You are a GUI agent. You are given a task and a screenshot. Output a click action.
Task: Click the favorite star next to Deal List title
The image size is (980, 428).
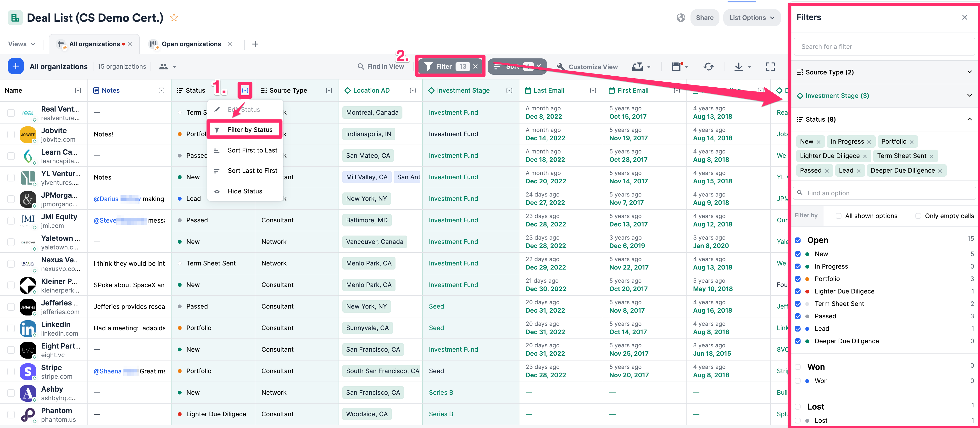[x=174, y=17]
